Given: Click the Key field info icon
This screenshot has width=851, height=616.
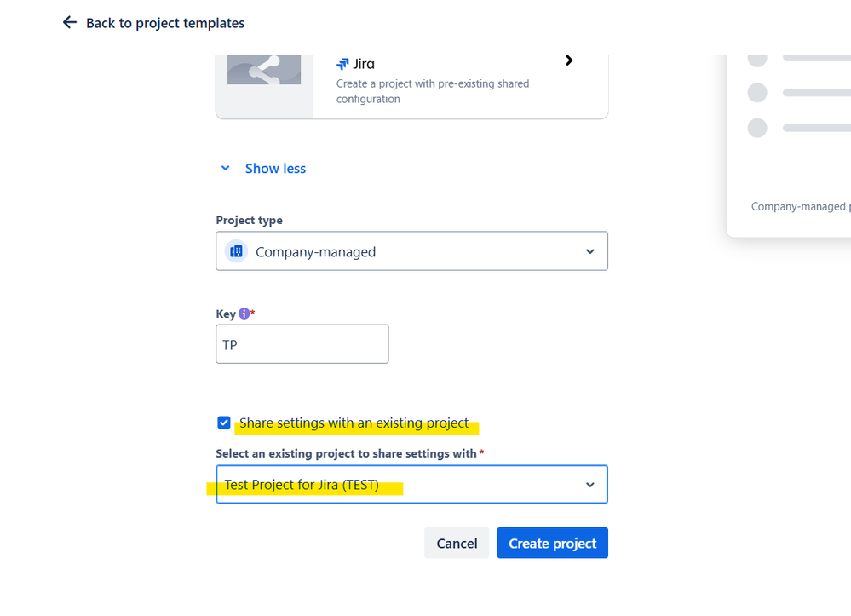Looking at the screenshot, I should tap(244, 314).
